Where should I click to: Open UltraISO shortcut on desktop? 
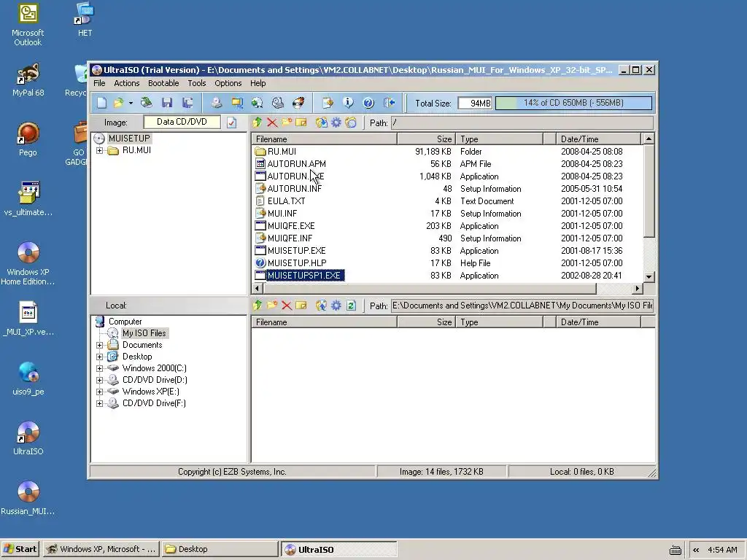click(x=28, y=438)
